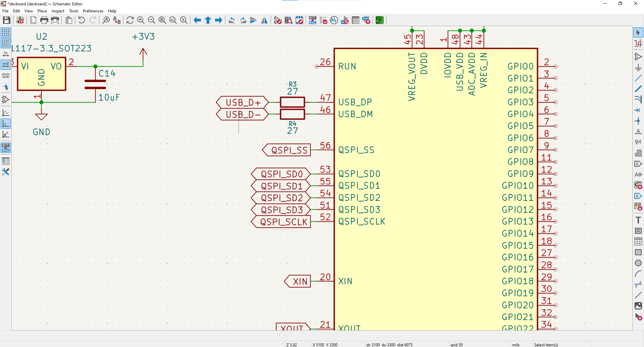Save the schematic with the disk icon
644x347 pixels.
click(x=6, y=20)
